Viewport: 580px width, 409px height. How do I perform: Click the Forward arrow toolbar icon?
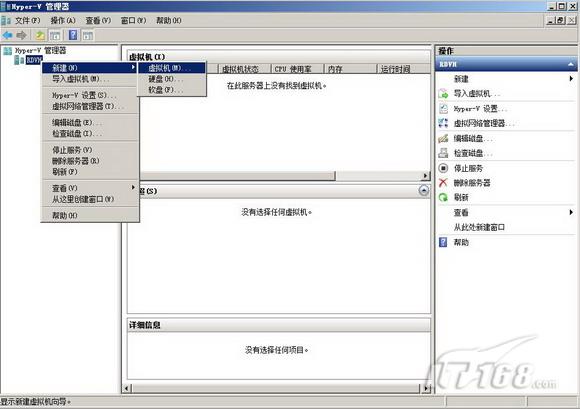coord(21,36)
